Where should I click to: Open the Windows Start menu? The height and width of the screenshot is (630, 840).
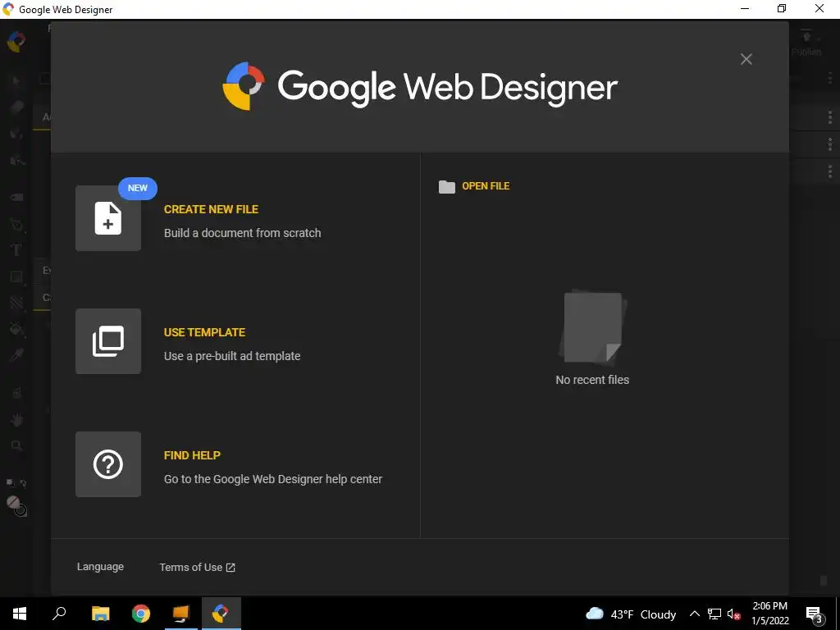20,614
